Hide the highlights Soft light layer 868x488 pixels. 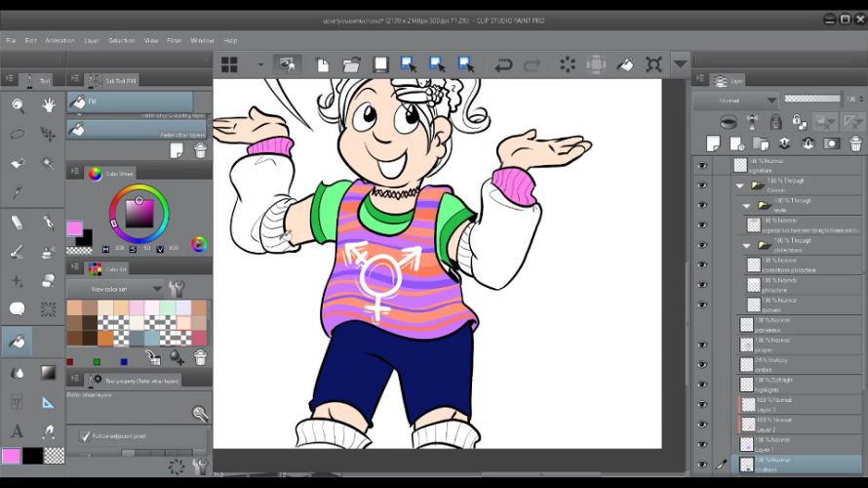[x=702, y=385]
